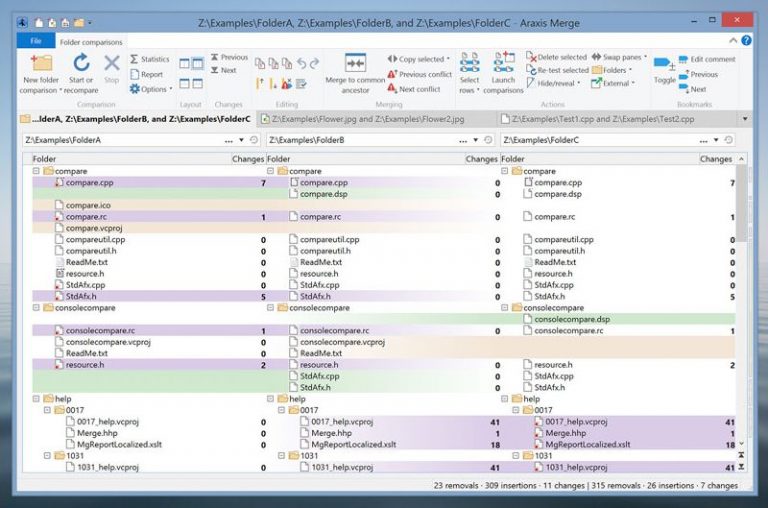Open the Statistics tool
This screenshot has width=768, height=508.
149,59
